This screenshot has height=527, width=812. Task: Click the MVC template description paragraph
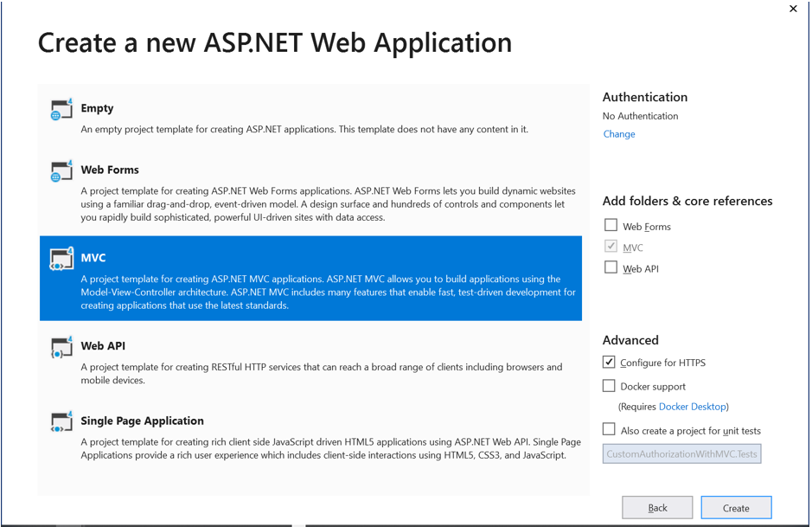coord(329,292)
